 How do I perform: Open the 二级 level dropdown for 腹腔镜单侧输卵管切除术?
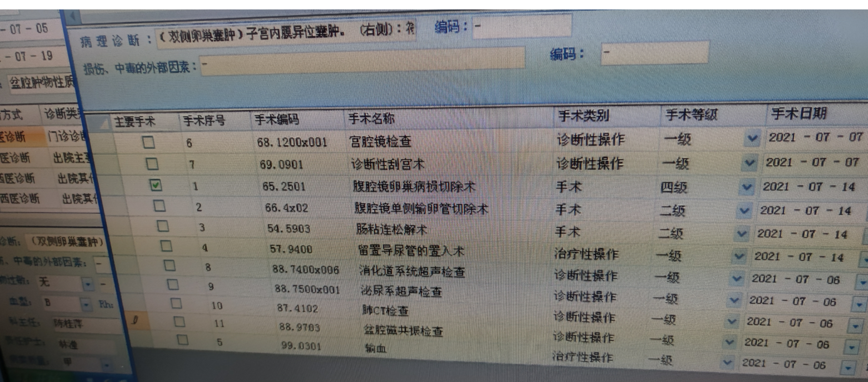pos(744,211)
